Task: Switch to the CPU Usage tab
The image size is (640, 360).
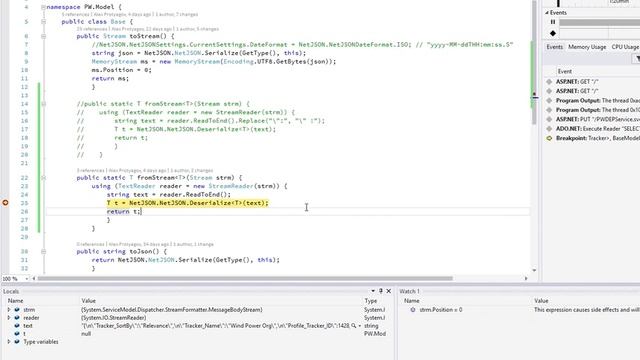Action: pyautogui.click(x=625, y=47)
